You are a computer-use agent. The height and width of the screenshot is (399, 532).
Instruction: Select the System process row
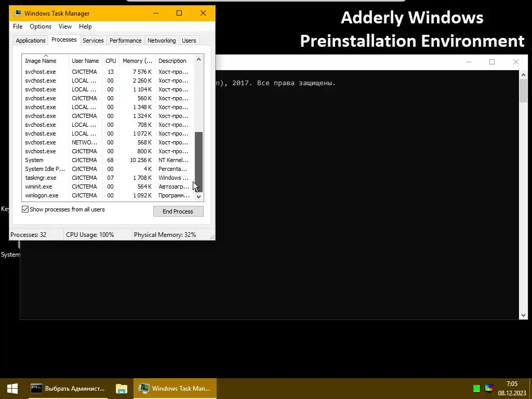coord(108,160)
